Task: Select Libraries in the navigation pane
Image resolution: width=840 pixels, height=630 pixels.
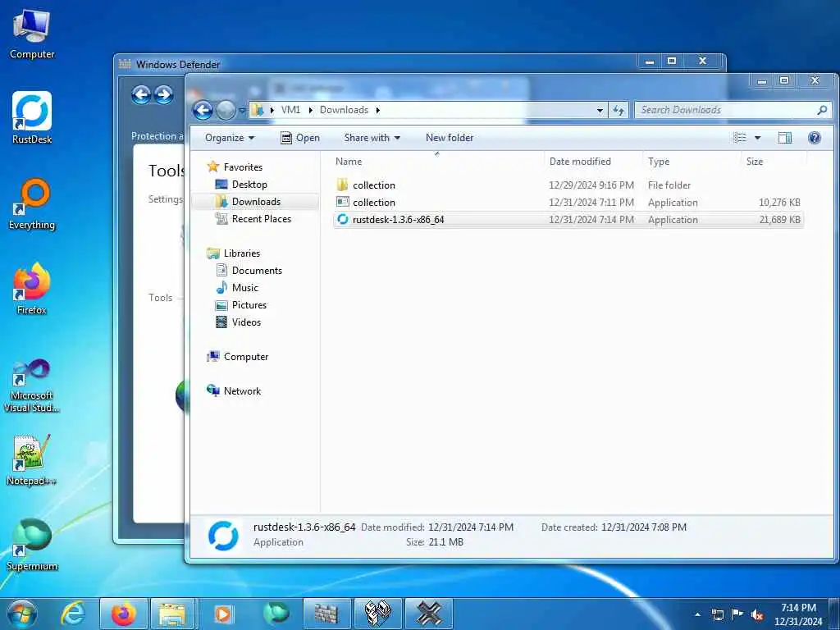Action: tap(242, 253)
